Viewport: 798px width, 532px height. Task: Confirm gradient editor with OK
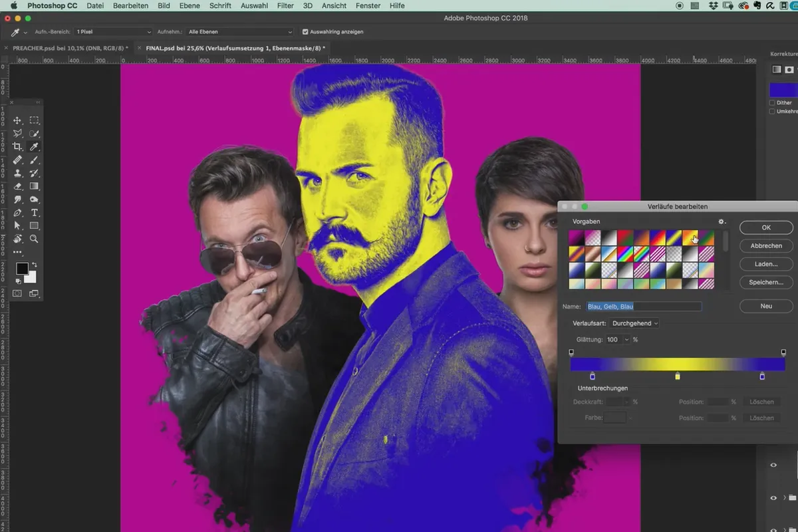click(x=766, y=227)
